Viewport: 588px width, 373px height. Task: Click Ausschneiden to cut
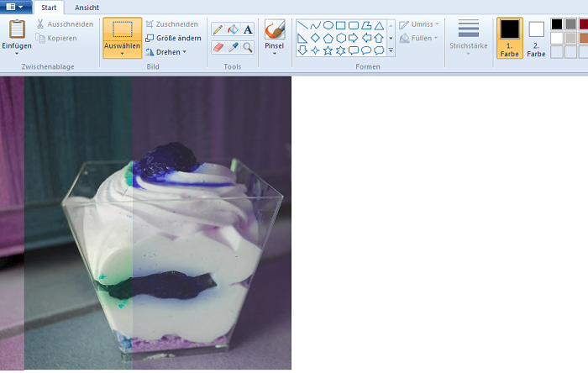pos(66,24)
